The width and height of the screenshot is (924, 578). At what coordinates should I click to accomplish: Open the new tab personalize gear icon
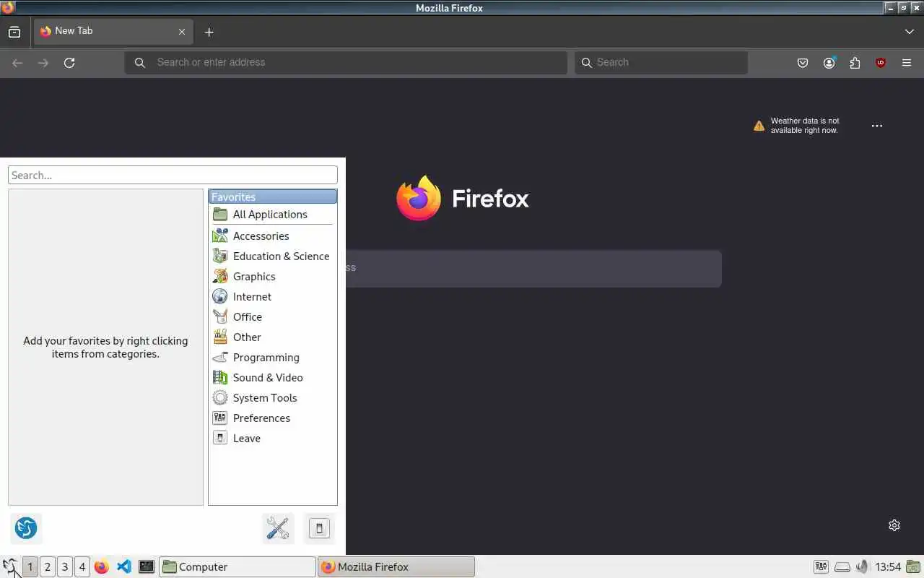click(894, 525)
